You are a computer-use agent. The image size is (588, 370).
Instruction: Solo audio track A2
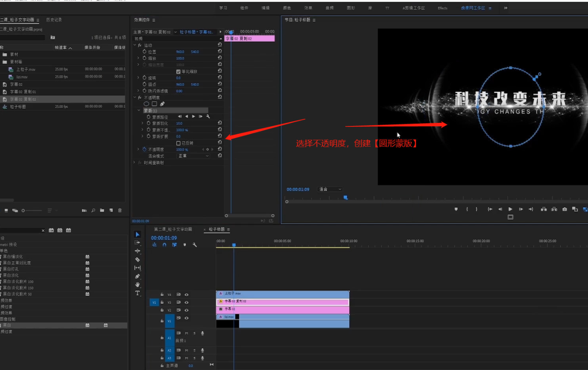click(x=195, y=350)
